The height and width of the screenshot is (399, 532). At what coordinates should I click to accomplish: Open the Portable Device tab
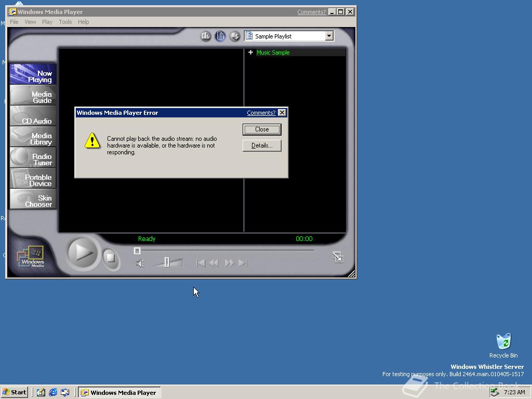click(x=33, y=178)
